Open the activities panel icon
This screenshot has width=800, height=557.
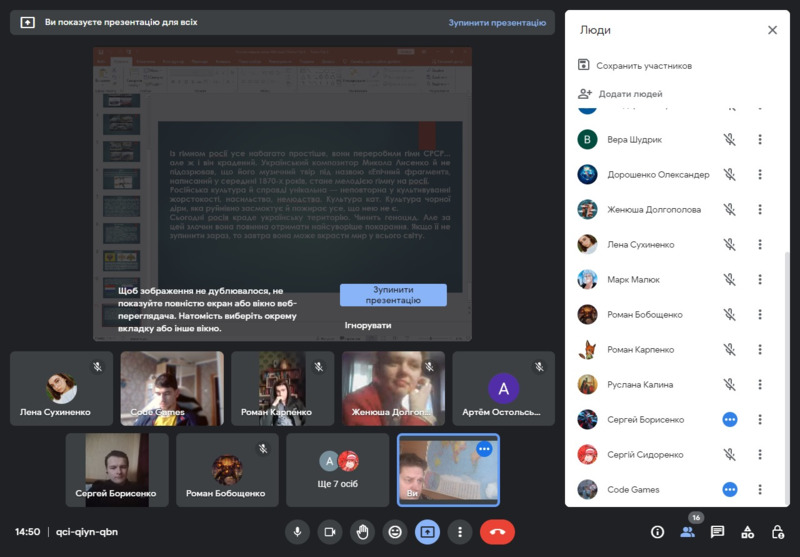747,532
